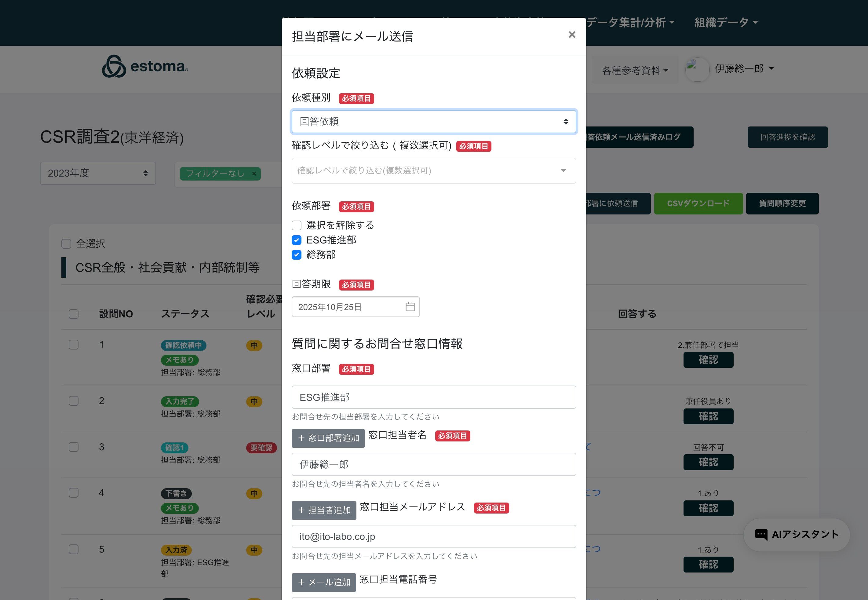
Task: Click the 窓口担当メールアドレス input field
Action: click(x=434, y=536)
